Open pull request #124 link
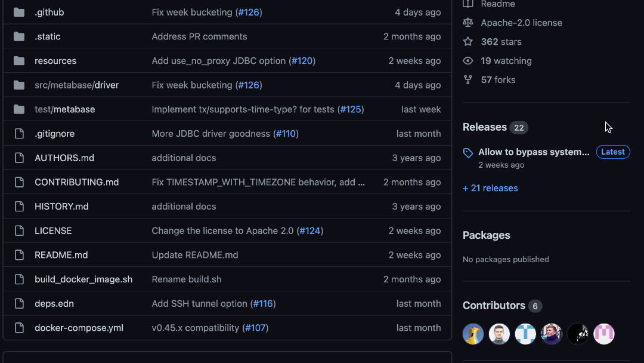 coord(309,230)
